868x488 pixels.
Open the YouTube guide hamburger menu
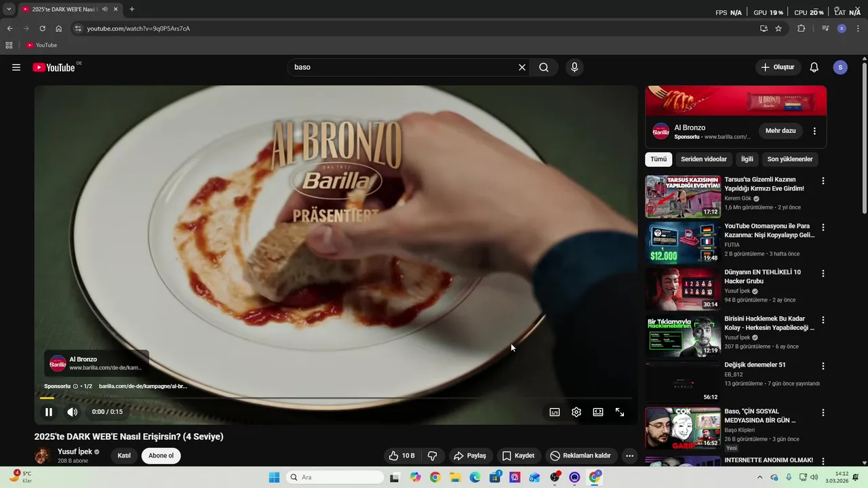[16, 67]
